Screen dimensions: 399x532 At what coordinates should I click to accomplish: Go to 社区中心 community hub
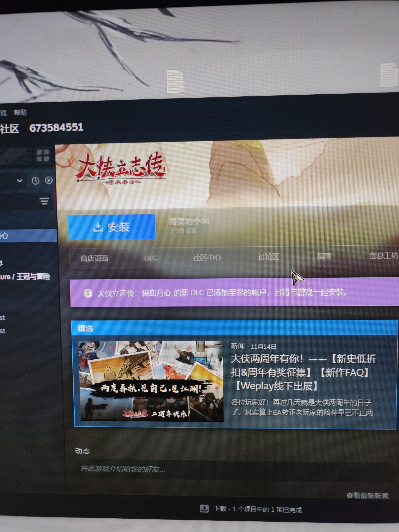coord(207,257)
